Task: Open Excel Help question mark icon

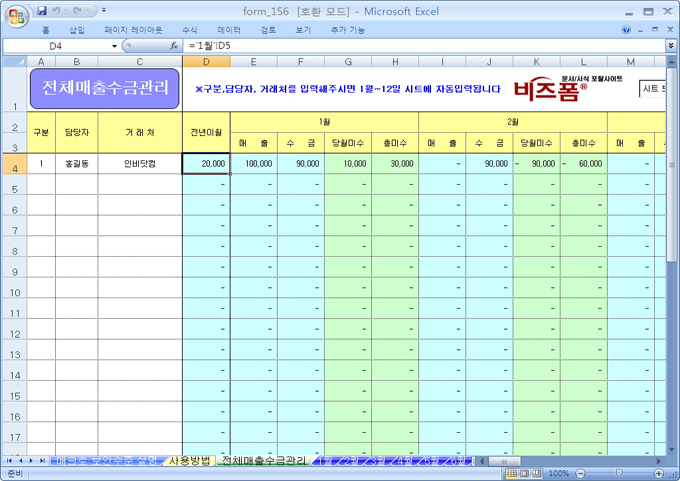Action: [627, 30]
